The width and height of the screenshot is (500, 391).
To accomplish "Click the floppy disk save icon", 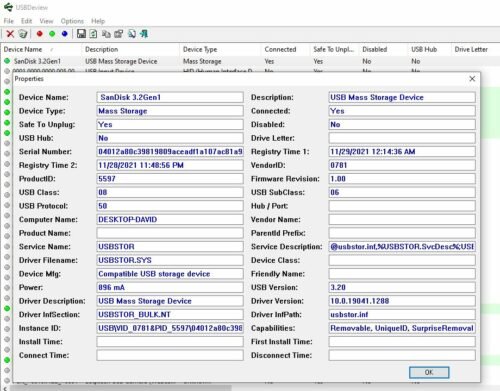I will 81,34.
